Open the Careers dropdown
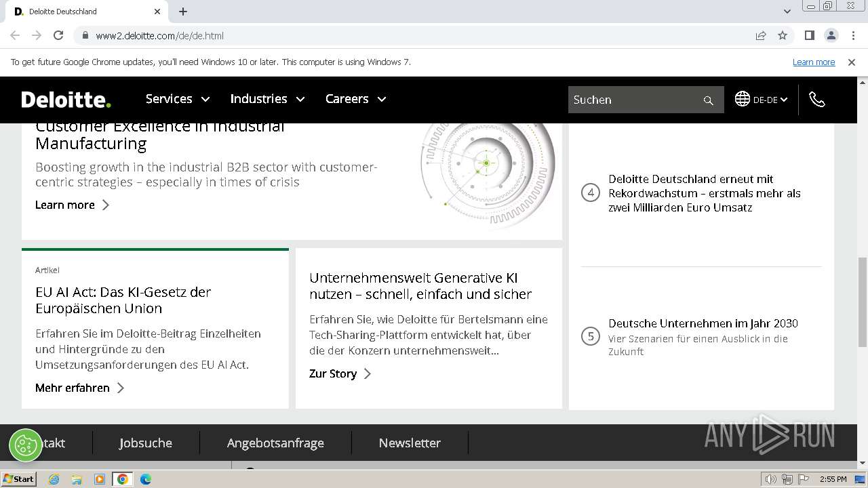868x488 pixels. coord(355,99)
